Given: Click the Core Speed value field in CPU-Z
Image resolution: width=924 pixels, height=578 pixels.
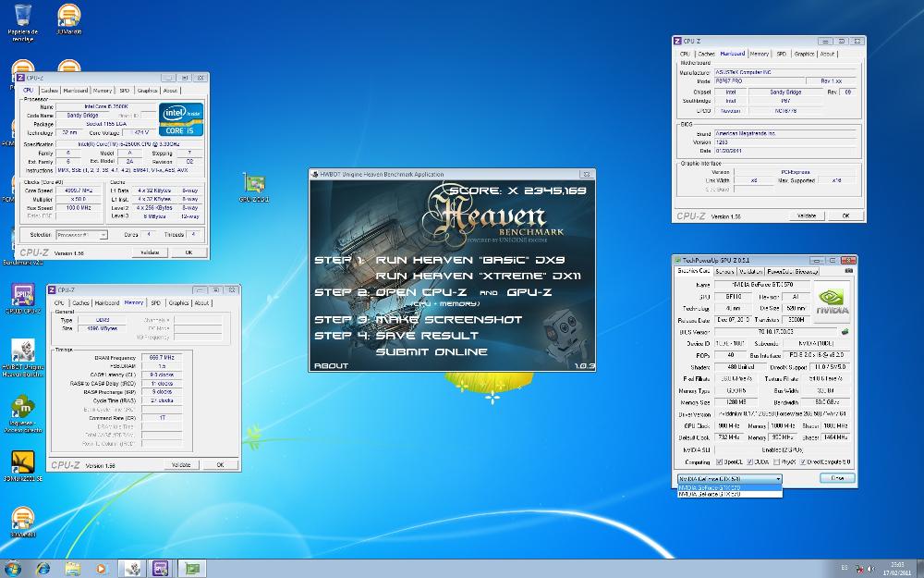Looking at the screenshot, I should coord(80,191).
